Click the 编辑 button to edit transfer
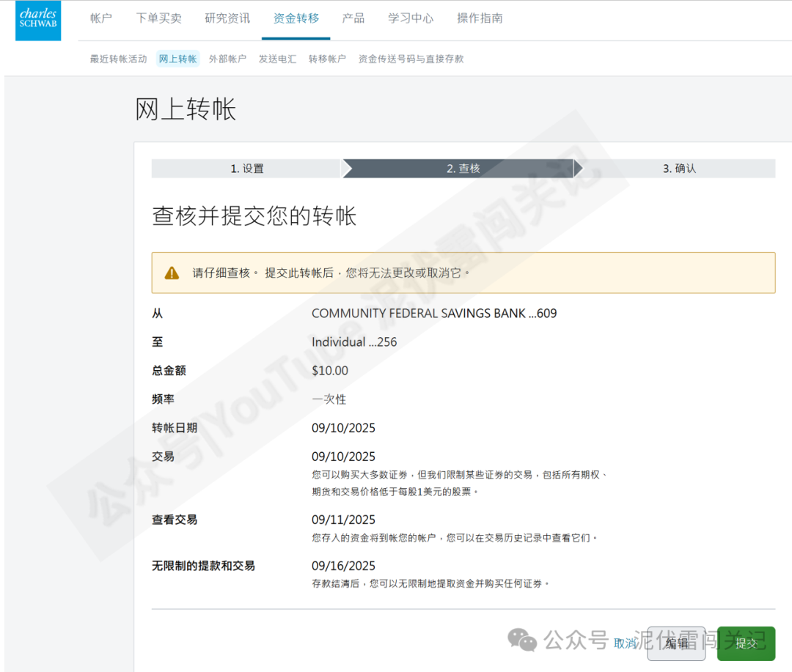The width and height of the screenshot is (792, 672). pos(675,644)
